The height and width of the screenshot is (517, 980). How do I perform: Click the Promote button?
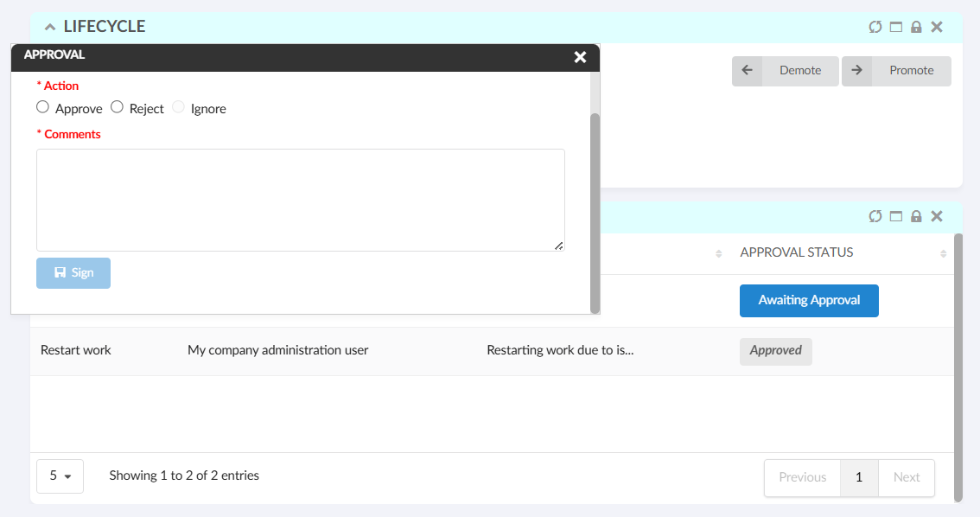tap(896, 71)
